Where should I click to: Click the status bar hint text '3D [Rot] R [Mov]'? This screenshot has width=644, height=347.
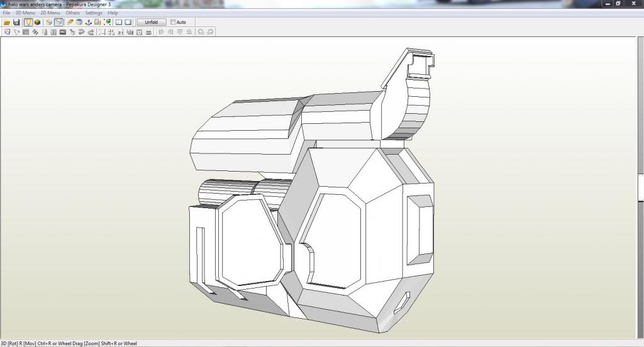pyautogui.click(x=19, y=343)
